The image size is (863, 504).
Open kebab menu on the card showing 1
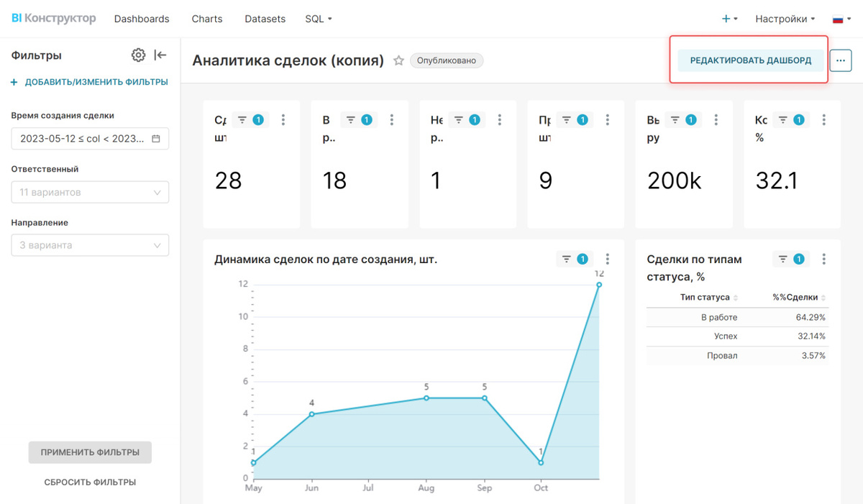[500, 120]
